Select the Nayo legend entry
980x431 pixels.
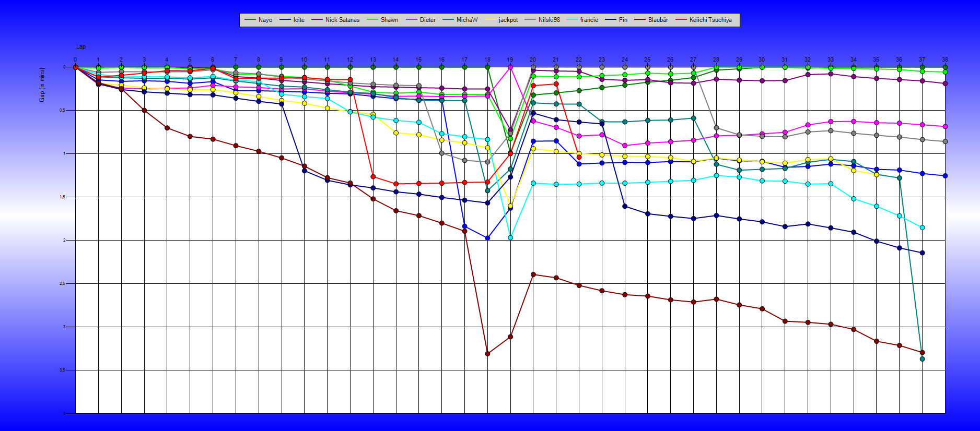coord(258,20)
